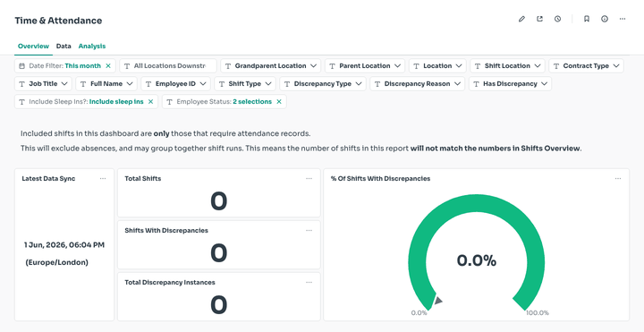Open % Of Shifts With Discrepancies tile menu
644x332 pixels.
[x=618, y=178]
